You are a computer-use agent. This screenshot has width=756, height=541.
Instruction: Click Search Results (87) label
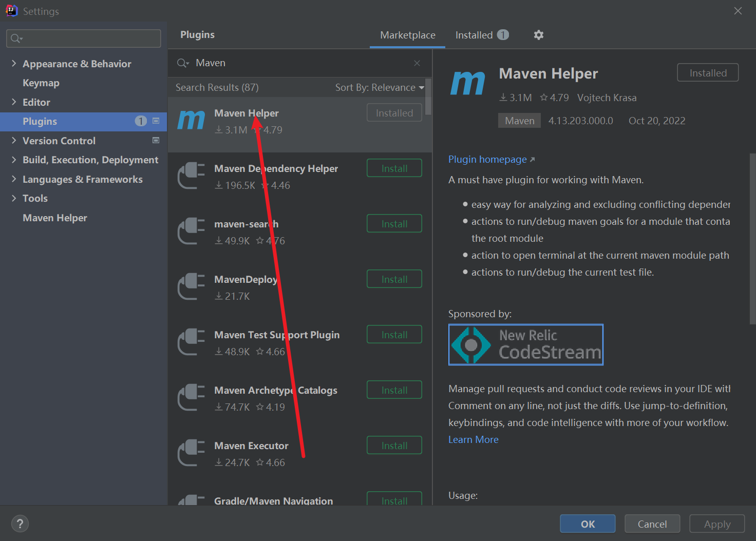[x=217, y=87]
